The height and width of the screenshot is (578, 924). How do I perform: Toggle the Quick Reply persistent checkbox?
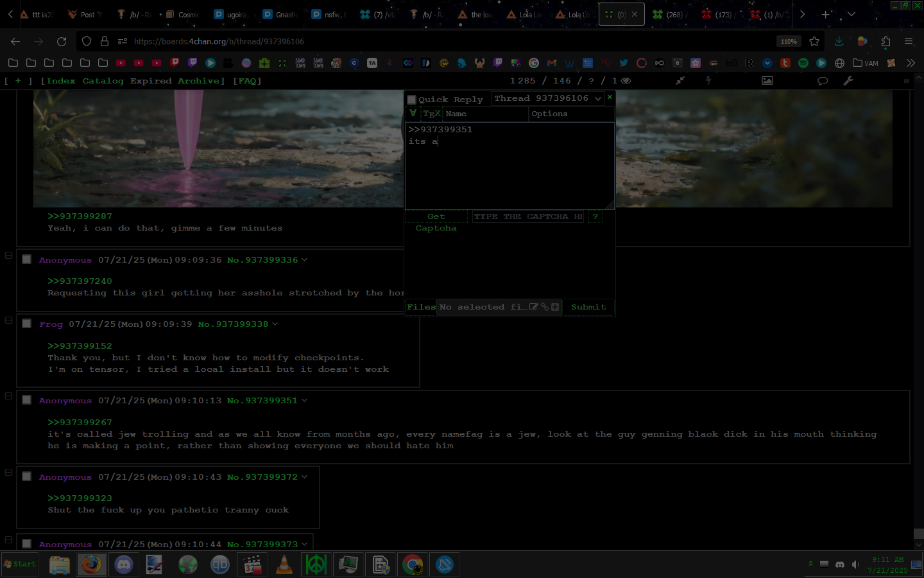[x=412, y=100]
